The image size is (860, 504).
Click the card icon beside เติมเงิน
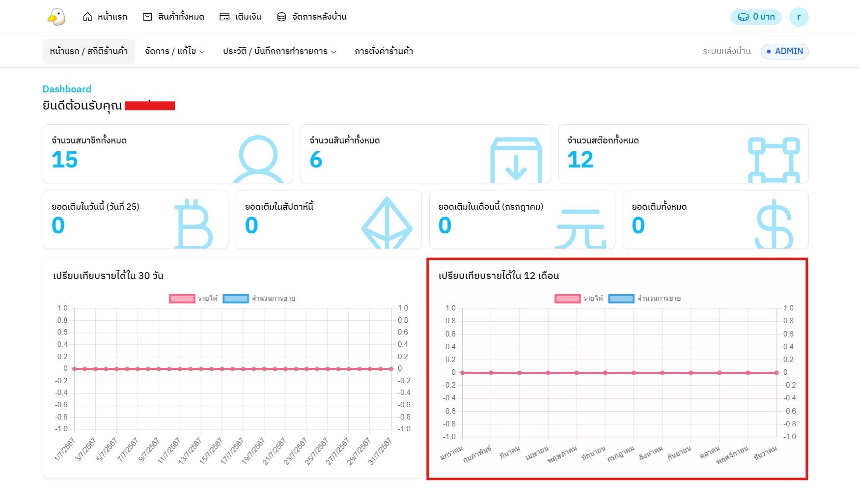(x=224, y=17)
